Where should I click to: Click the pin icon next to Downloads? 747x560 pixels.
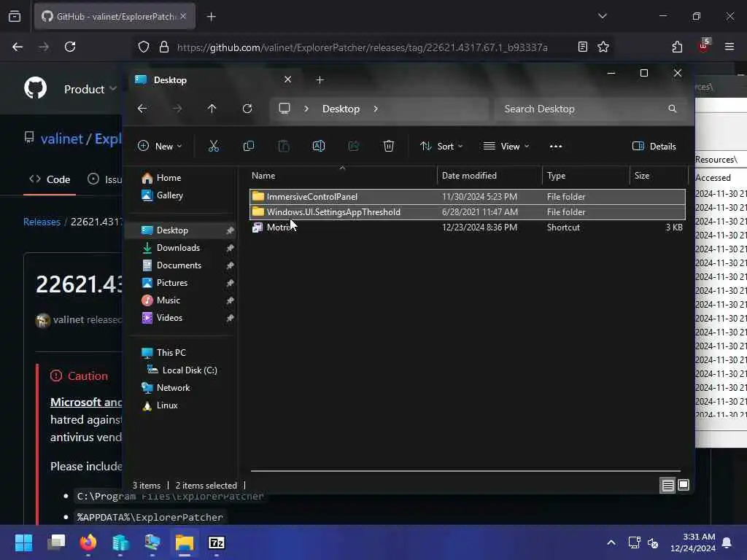[x=230, y=248]
